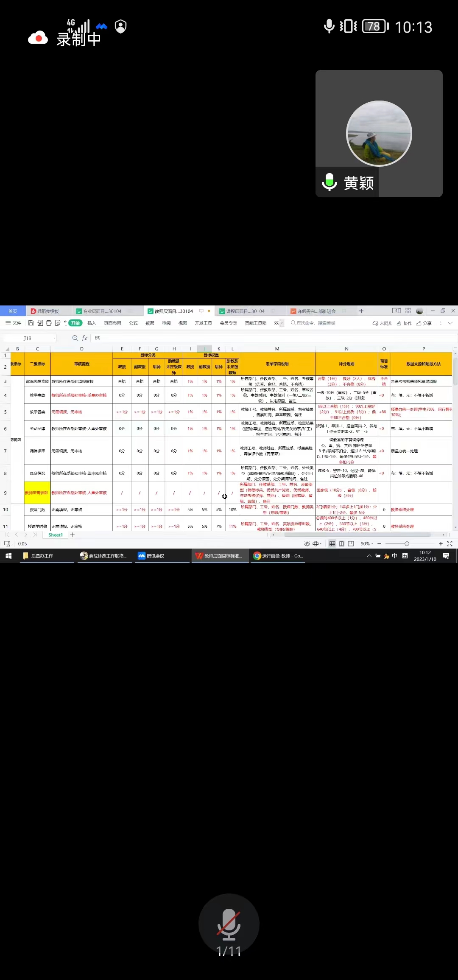
Task: Click the zoom magnifier beside fx
Action: [75, 338]
